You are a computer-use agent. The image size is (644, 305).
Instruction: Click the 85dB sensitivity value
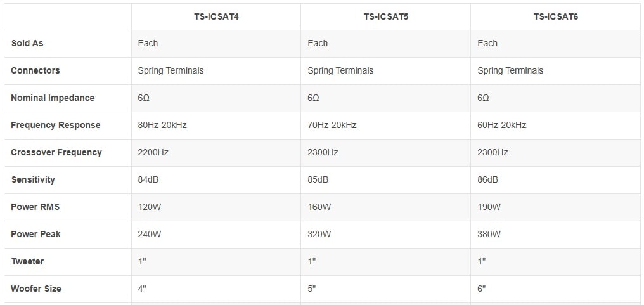[x=318, y=179]
